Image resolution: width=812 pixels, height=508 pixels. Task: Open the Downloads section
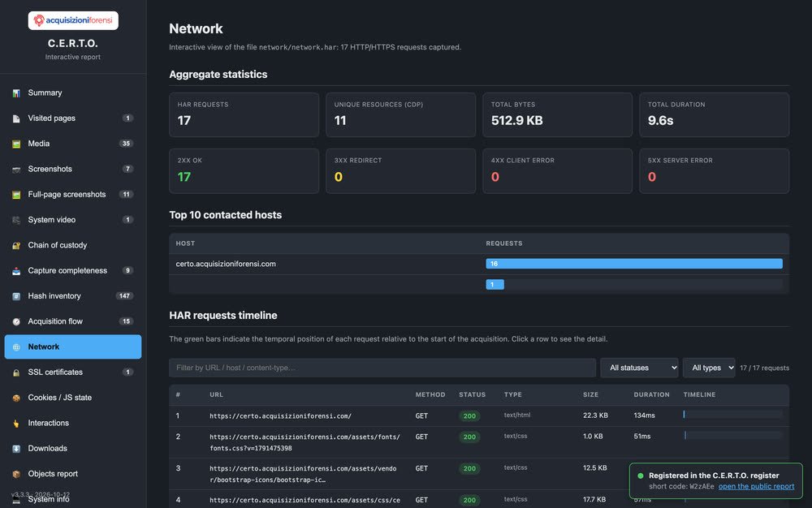73,448
